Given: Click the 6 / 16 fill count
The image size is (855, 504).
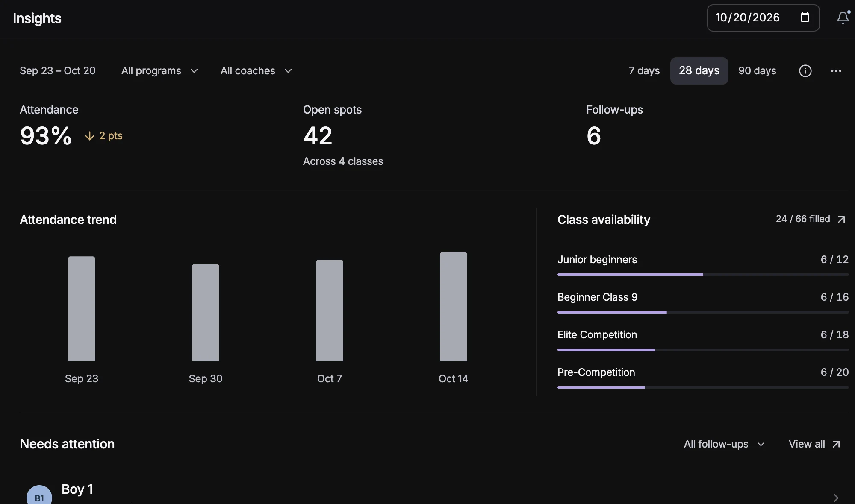Looking at the screenshot, I should [x=834, y=297].
